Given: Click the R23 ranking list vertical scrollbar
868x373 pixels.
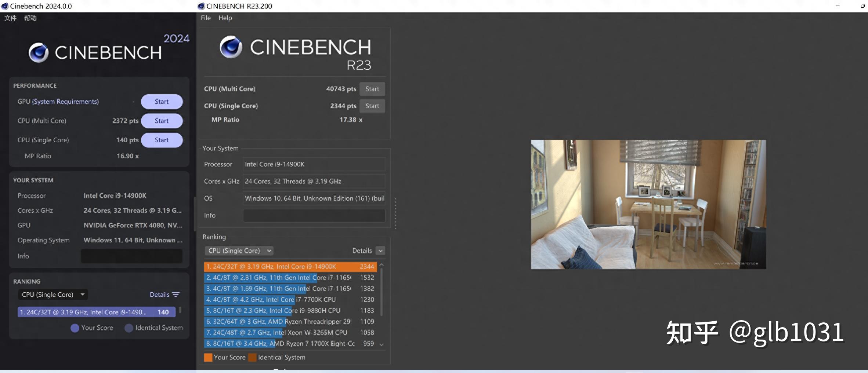Looking at the screenshot, I should coord(381,292).
